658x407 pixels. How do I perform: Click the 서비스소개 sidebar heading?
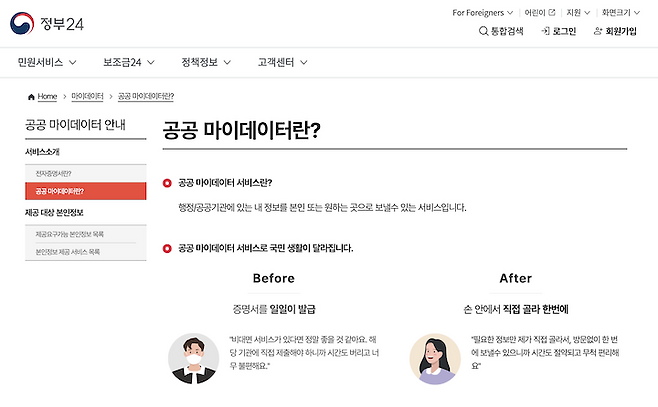click(x=42, y=152)
